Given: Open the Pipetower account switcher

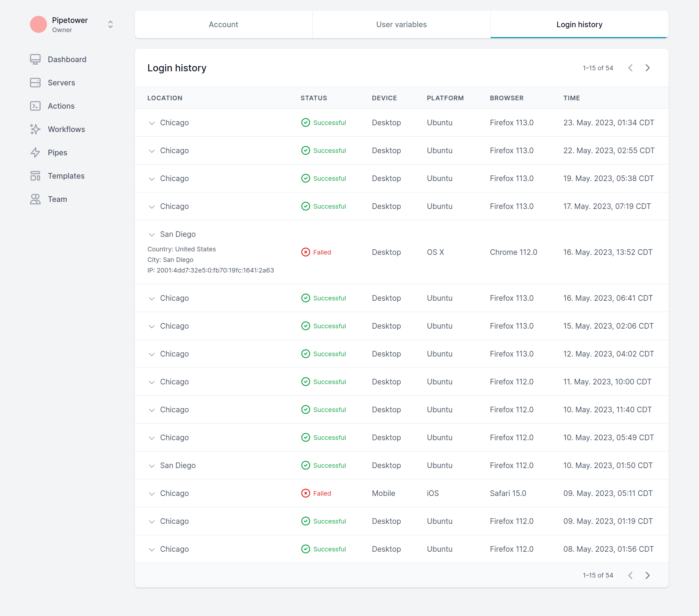Looking at the screenshot, I should click(x=110, y=24).
